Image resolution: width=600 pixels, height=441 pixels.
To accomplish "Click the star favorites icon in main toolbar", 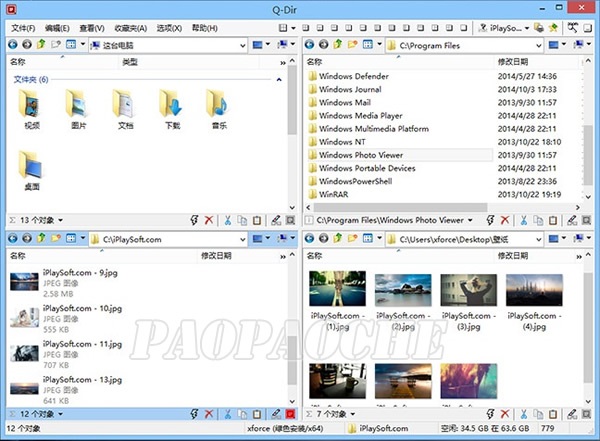I will (553, 28).
